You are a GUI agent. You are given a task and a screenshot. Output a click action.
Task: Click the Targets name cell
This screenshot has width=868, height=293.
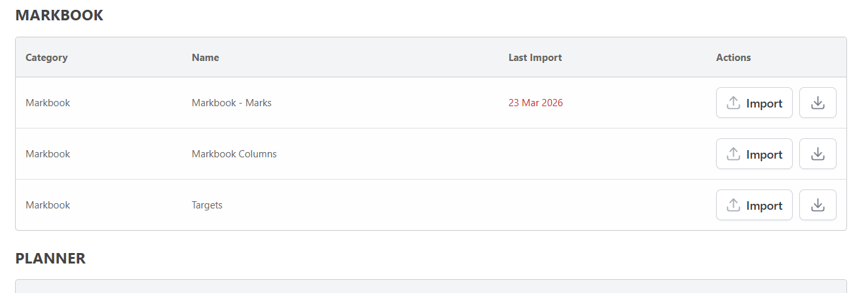point(207,205)
